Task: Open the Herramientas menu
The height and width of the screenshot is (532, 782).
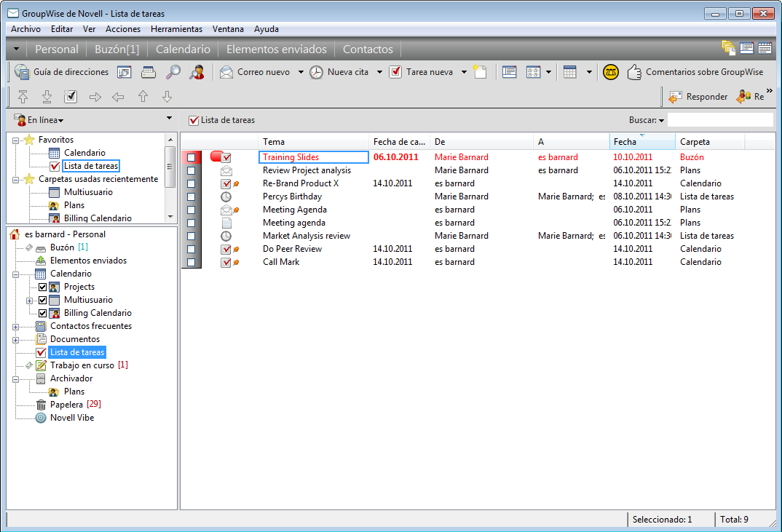Action: (x=176, y=29)
